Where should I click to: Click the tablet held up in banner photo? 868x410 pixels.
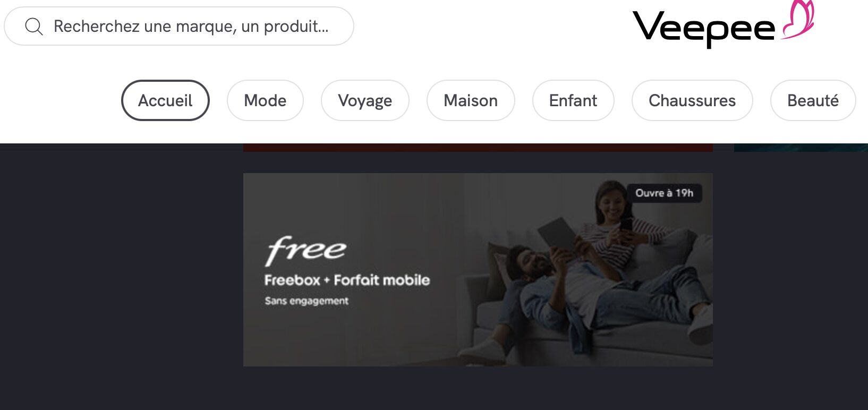tap(558, 233)
